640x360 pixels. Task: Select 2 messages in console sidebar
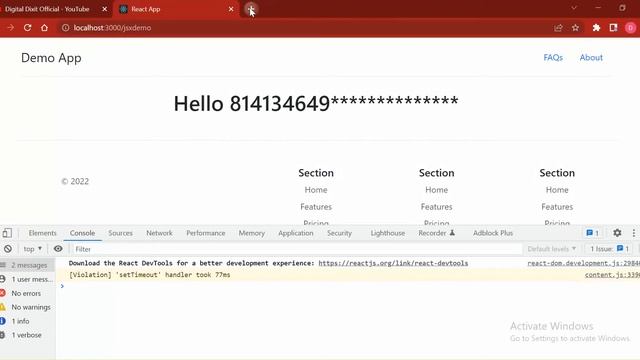tap(27, 265)
